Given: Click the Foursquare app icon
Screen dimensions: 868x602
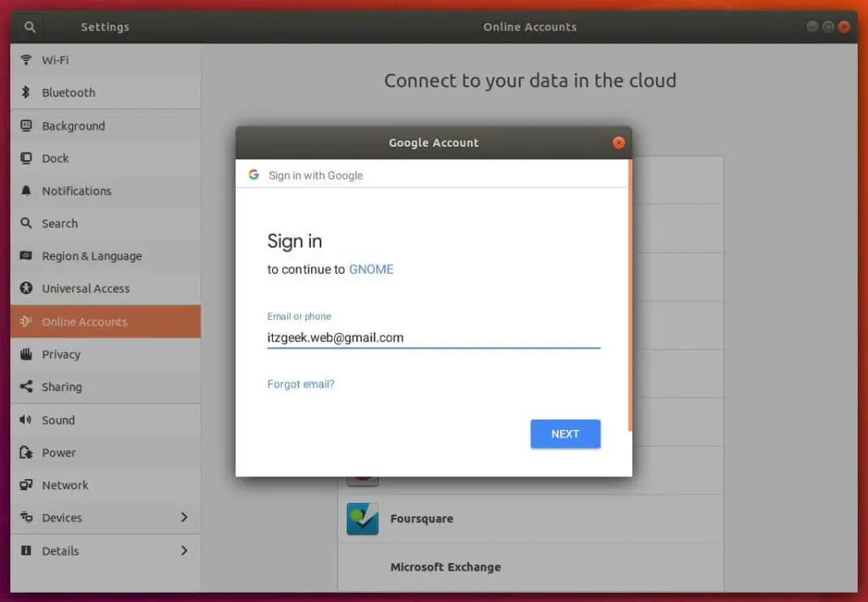Looking at the screenshot, I should coord(363,518).
